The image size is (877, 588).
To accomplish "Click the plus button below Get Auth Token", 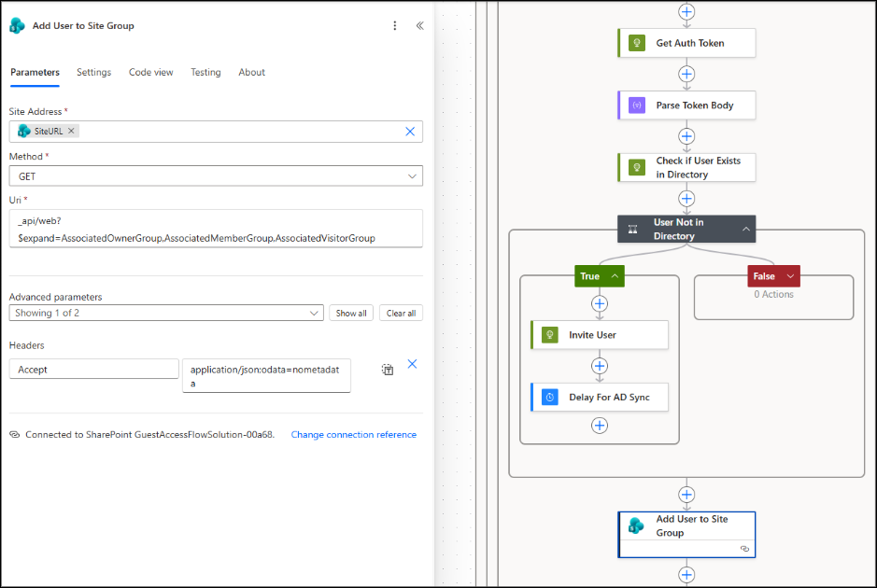I will coord(686,74).
